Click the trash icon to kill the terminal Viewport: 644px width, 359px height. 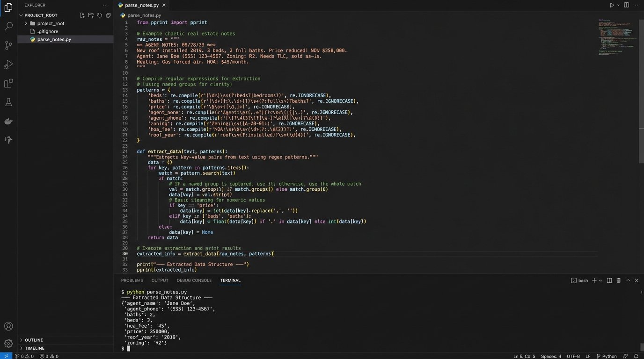tap(619, 280)
